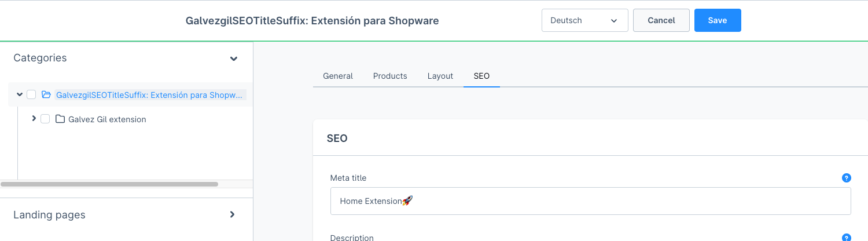Click the horizontal scrollbar under category tree

(x=109, y=184)
